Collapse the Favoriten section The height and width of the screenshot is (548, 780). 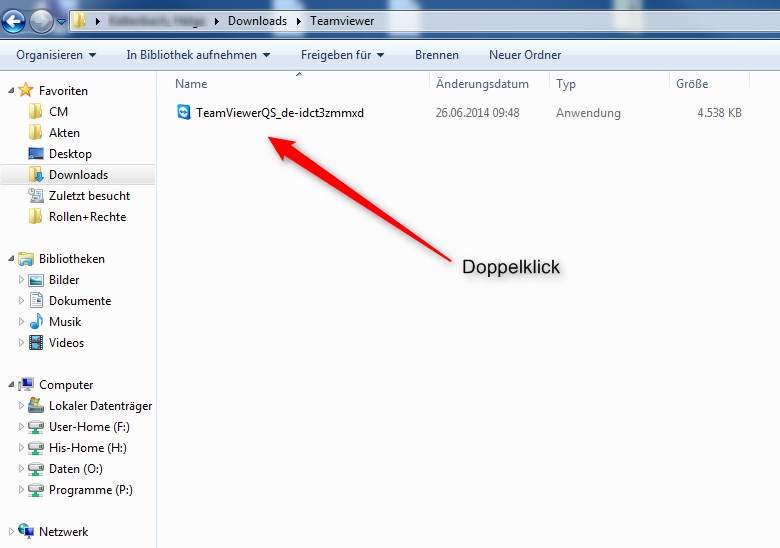[11, 91]
